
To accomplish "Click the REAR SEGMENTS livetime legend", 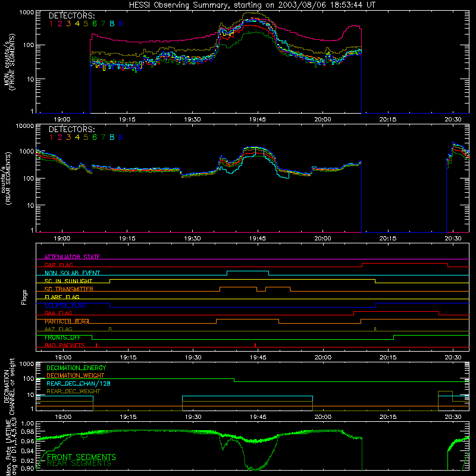I will coord(79,464).
